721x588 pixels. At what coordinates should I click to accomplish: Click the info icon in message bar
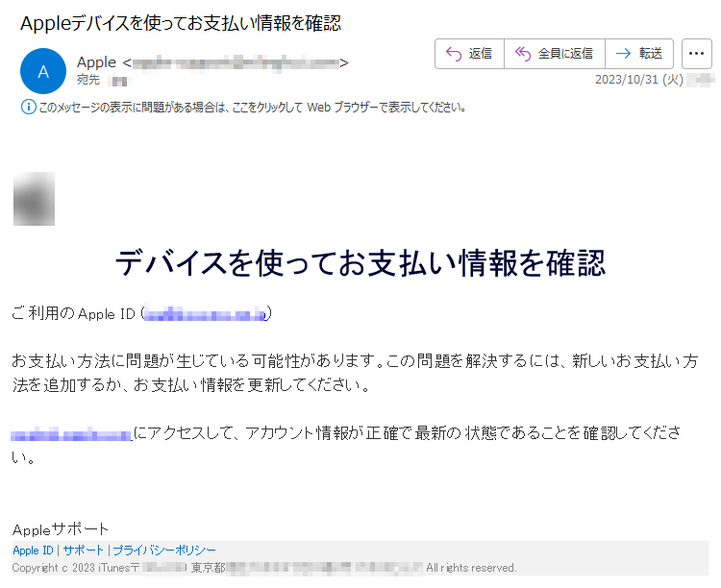point(28,107)
